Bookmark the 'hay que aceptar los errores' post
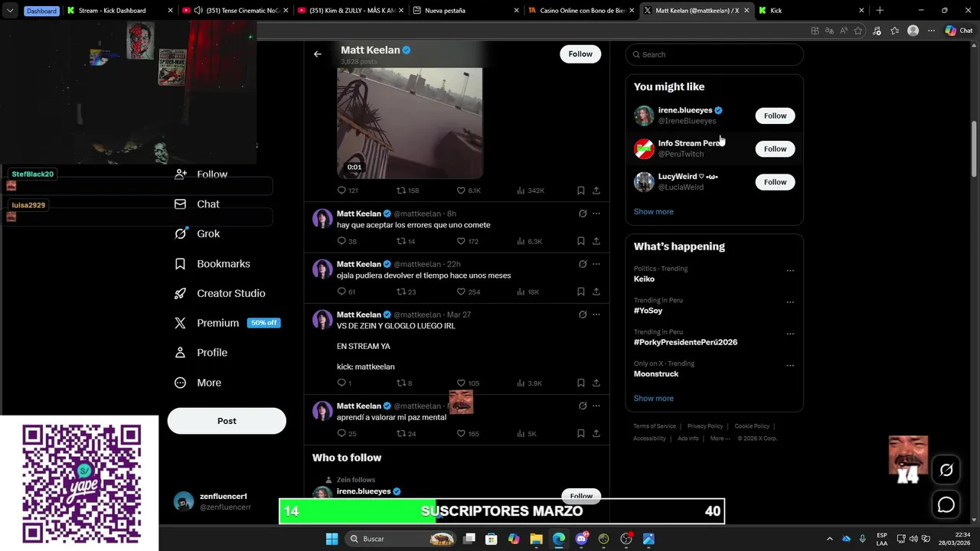Image resolution: width=980 pixels, height=551 pixels. tap(581, 241)
